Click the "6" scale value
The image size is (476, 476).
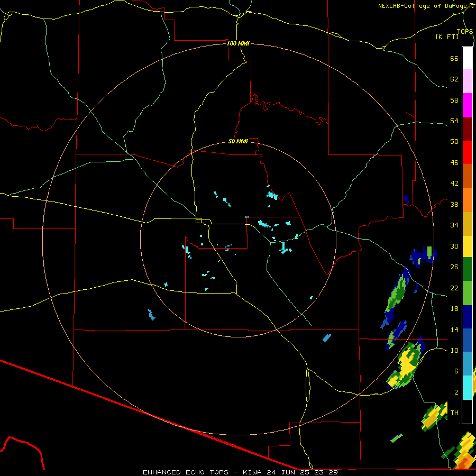click(456, 371)
